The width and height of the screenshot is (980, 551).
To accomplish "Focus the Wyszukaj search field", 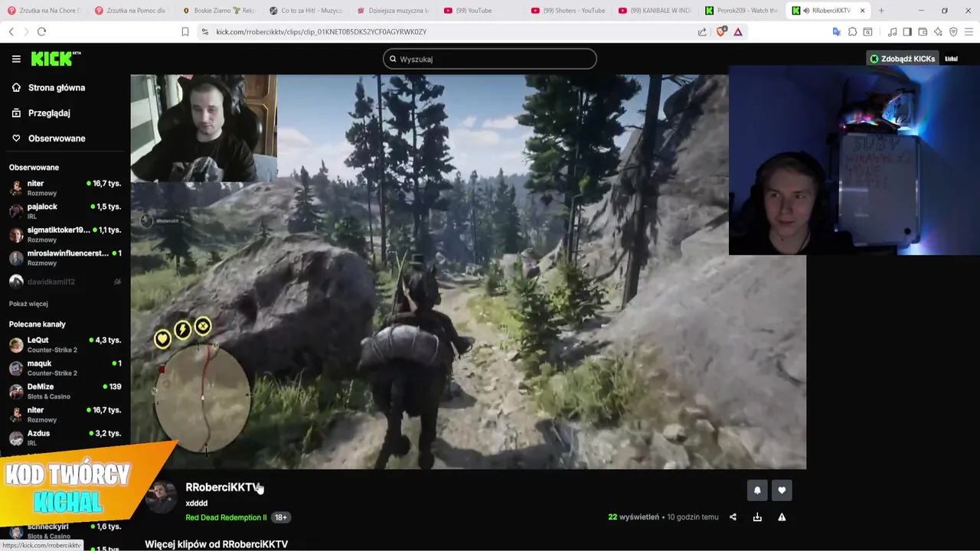I will (x=490, y=59).
